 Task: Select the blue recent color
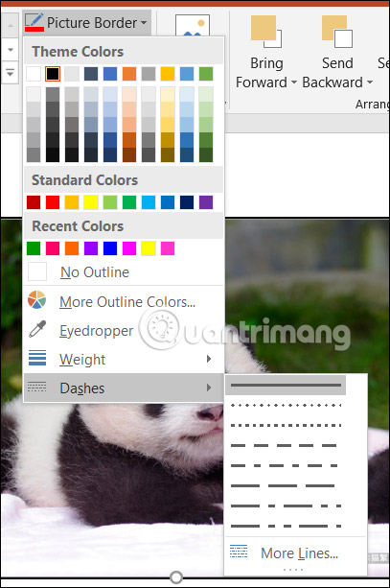(110, 248)
